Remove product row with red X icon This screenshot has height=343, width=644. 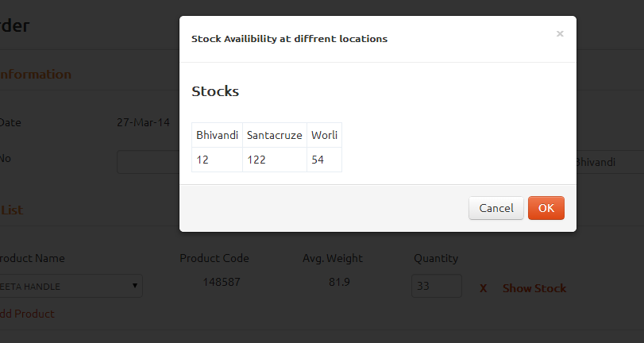[483, 288]
